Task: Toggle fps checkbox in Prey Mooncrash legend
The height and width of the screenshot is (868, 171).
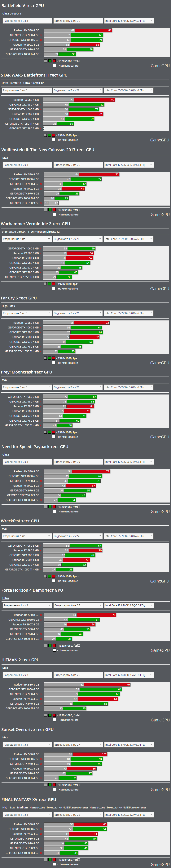Action: [x=78, y=432]
